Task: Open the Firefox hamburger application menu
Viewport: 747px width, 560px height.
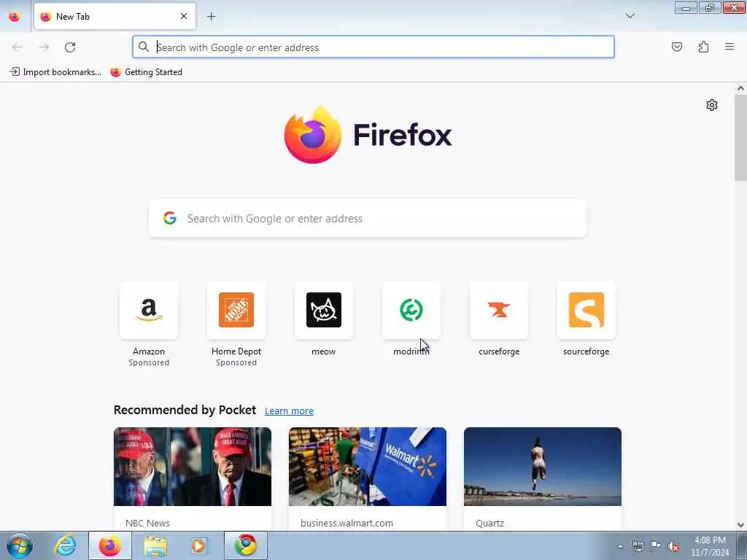Action: click(729, 47)
